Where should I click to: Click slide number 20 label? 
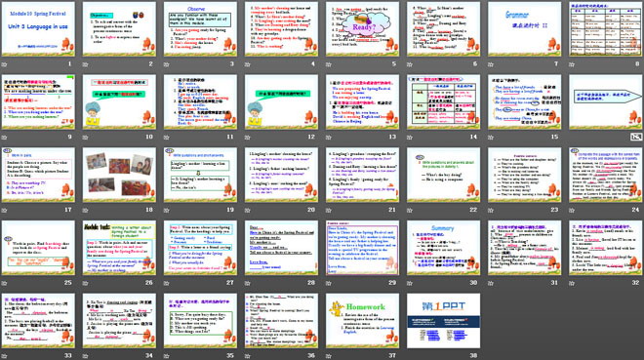(311, 210)
